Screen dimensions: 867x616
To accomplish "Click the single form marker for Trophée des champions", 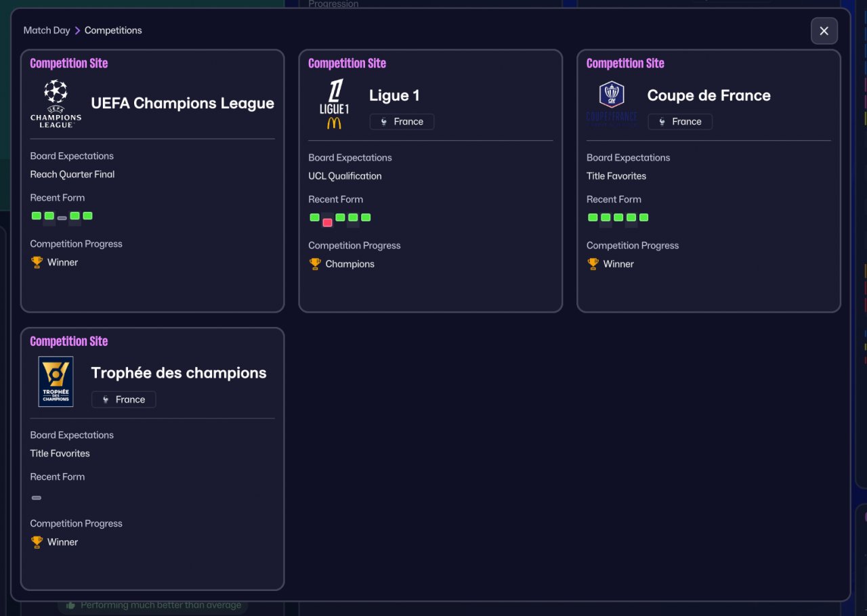I will pyautogui.click(x=37, y=498).
